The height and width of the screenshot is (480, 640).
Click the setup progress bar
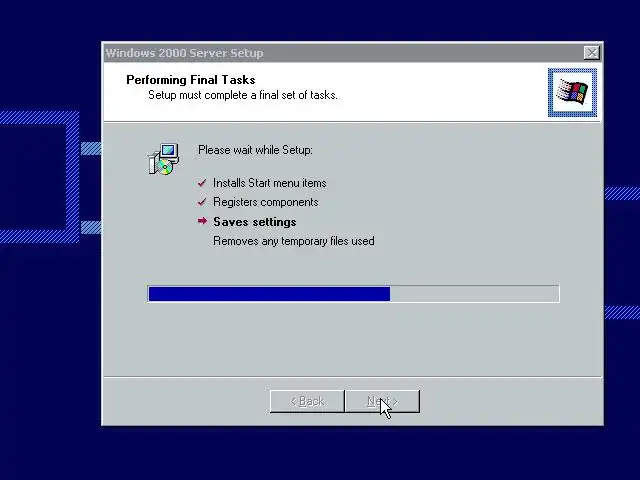coord(353,294)
